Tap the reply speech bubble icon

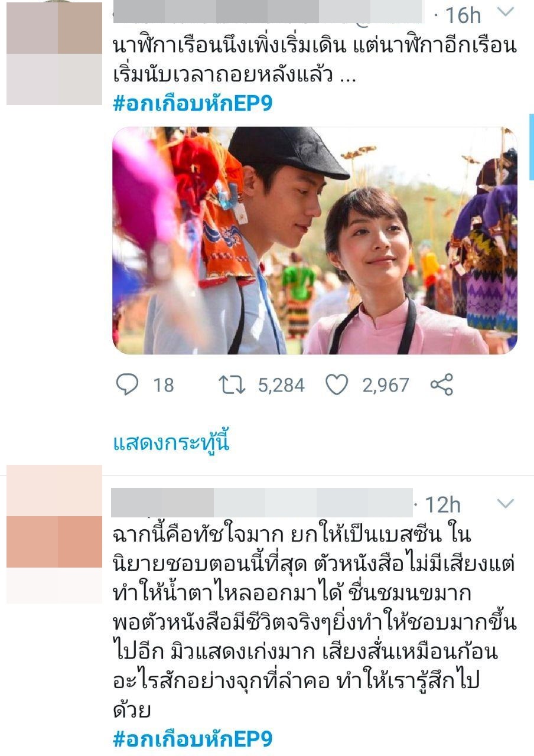coord(126,386)
